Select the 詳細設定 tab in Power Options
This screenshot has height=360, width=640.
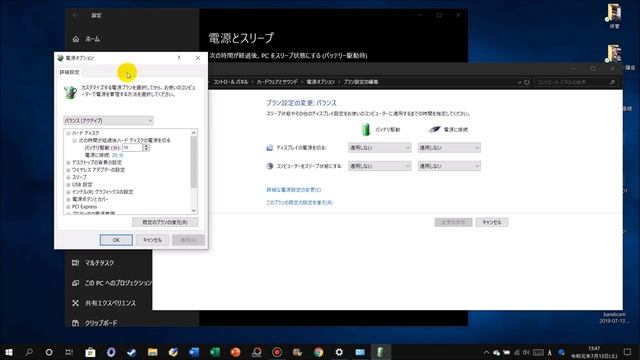[69, 72]
